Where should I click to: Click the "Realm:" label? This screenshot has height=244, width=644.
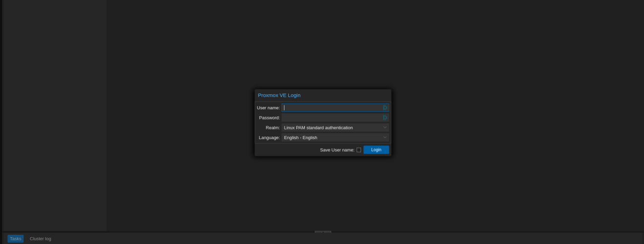coord(273,128)
